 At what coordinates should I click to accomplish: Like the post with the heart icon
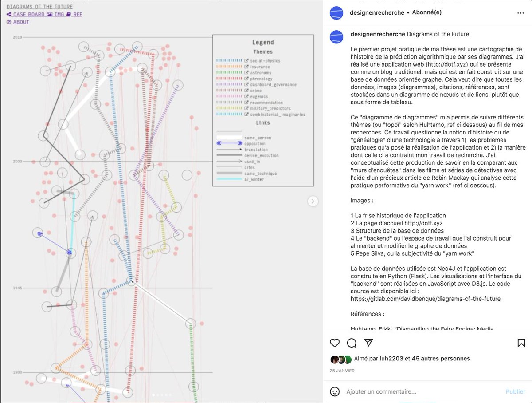tap(335, 343)
